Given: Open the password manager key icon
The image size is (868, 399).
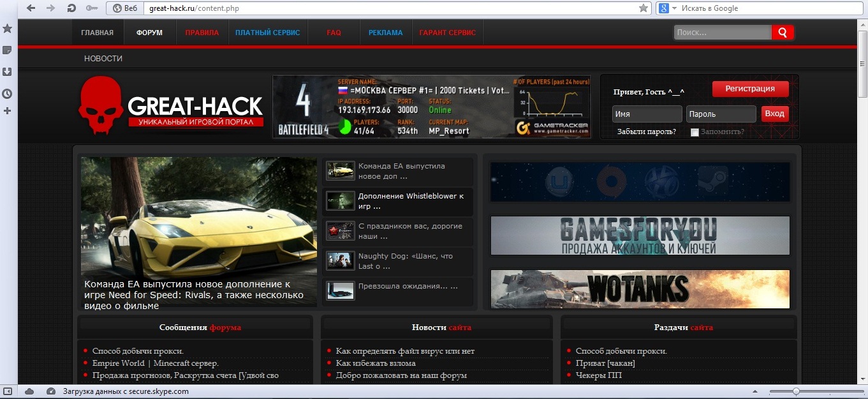Looking at the screenshot, I should tap(92, 8).
